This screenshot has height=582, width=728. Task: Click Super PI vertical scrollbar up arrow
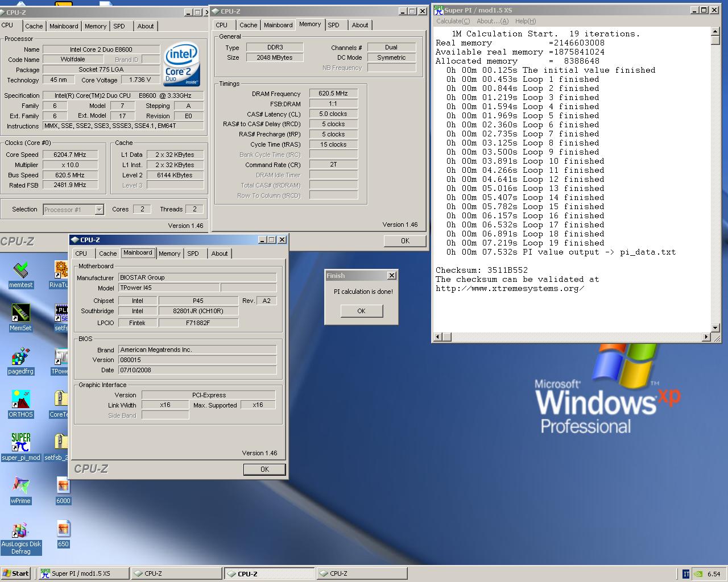(715, 32)
